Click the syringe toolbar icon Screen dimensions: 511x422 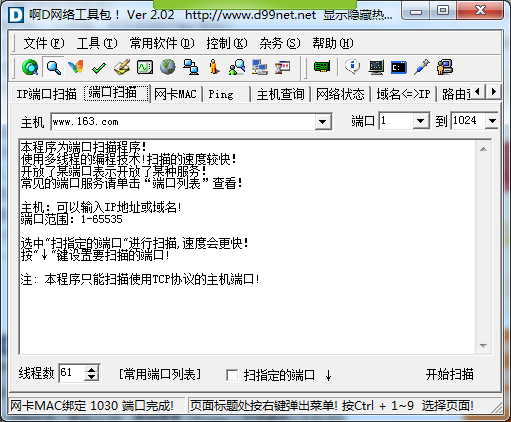point(422,67)
